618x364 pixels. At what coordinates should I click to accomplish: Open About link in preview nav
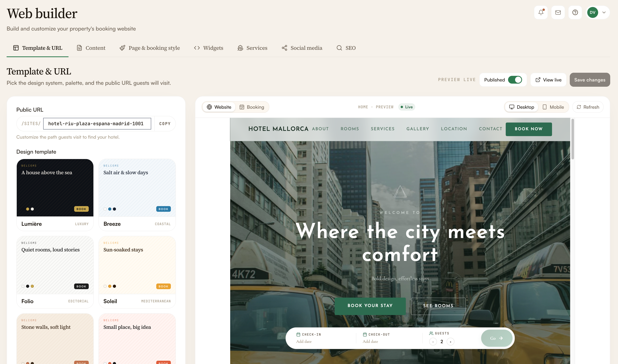[320, 129]
